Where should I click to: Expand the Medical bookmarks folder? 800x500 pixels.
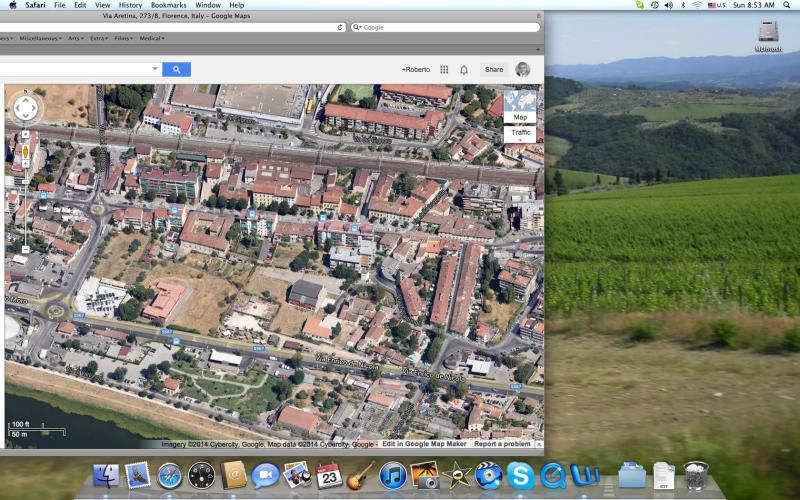(152, 39)
